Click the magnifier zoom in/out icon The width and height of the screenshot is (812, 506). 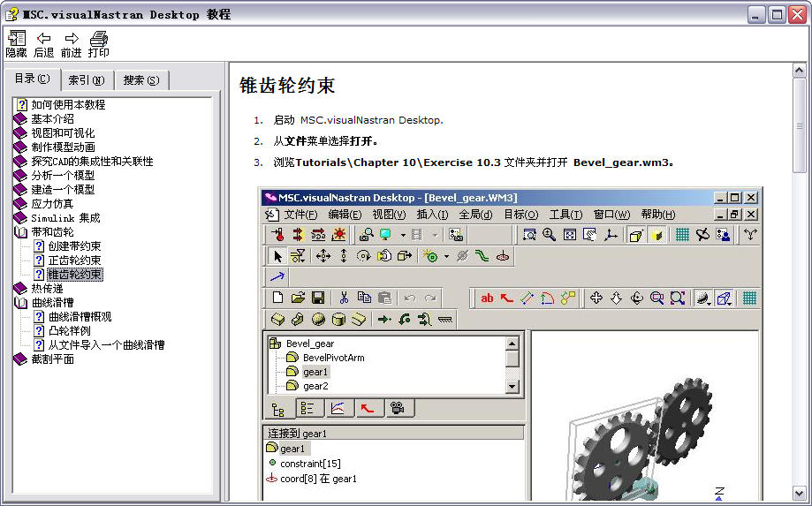point(549,235)
